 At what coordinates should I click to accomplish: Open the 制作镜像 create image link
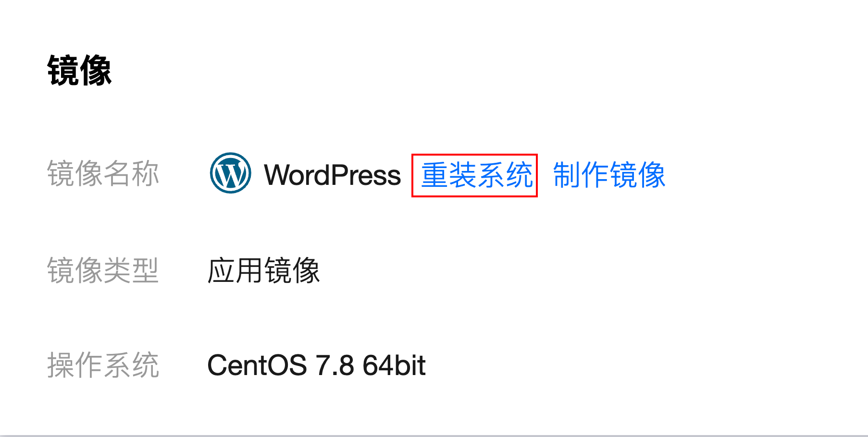609,175
